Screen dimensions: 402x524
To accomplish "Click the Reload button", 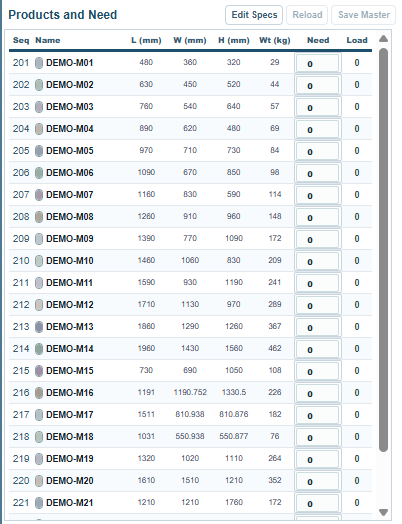I will tap(307, 15).
